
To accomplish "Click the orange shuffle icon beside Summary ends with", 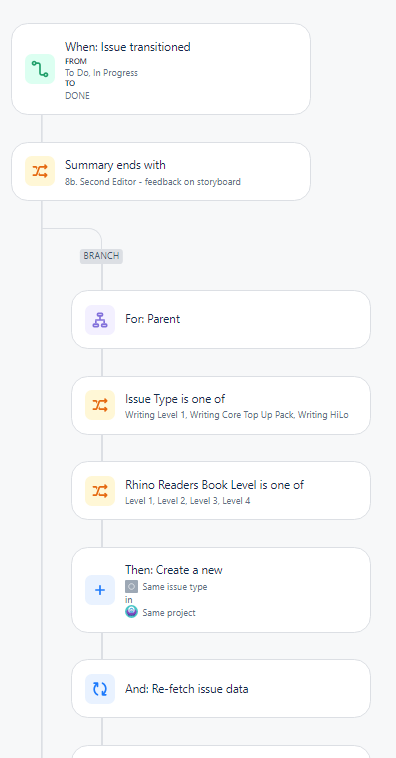I will click(x=40, y=171).
